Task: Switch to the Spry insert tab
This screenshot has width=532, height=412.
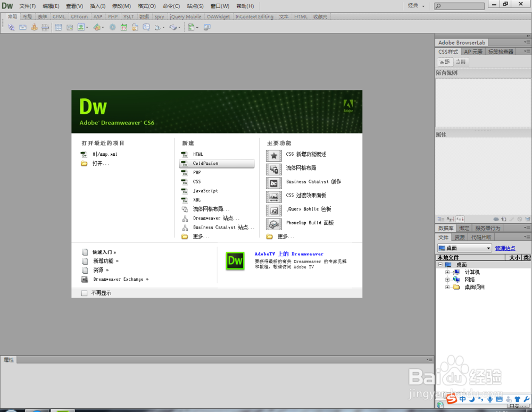Action: coord(159,16)
